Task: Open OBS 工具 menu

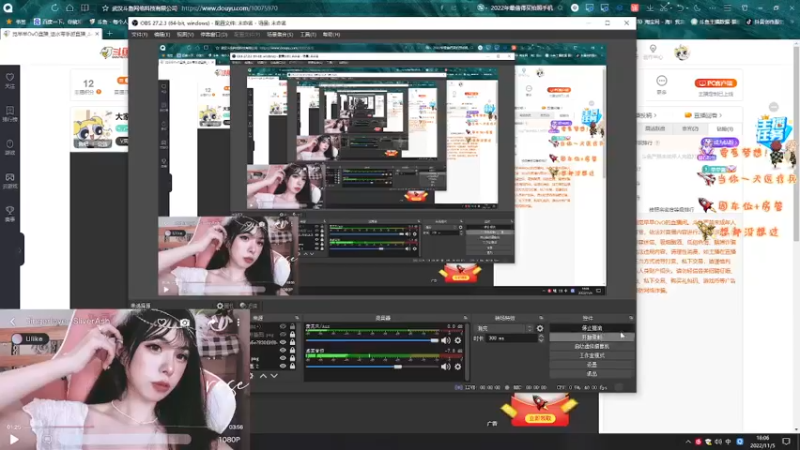Action: (x=308, y=35)
